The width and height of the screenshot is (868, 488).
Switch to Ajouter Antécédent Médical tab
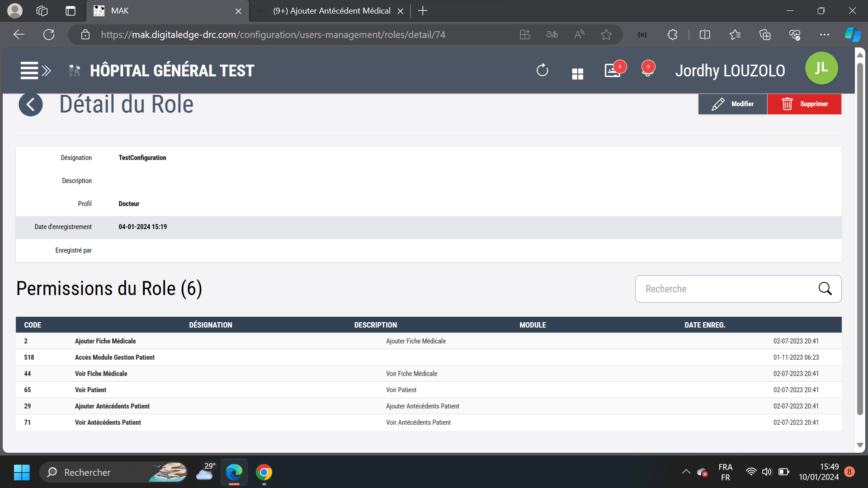pyautogui.click(x=331, y=11)
